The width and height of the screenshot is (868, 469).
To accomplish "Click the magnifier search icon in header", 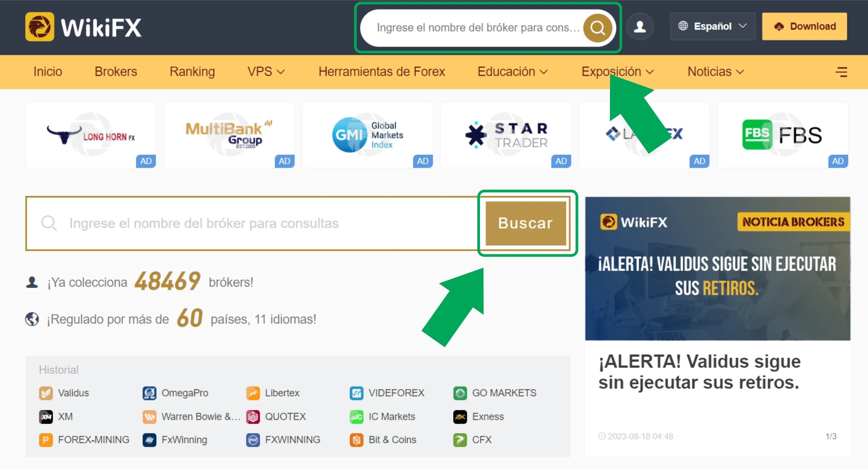I will (x=598, y=28).
